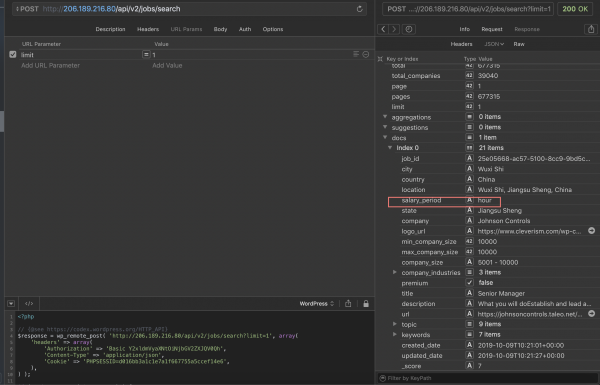Go forward with right arrow history button

(394, 29)
